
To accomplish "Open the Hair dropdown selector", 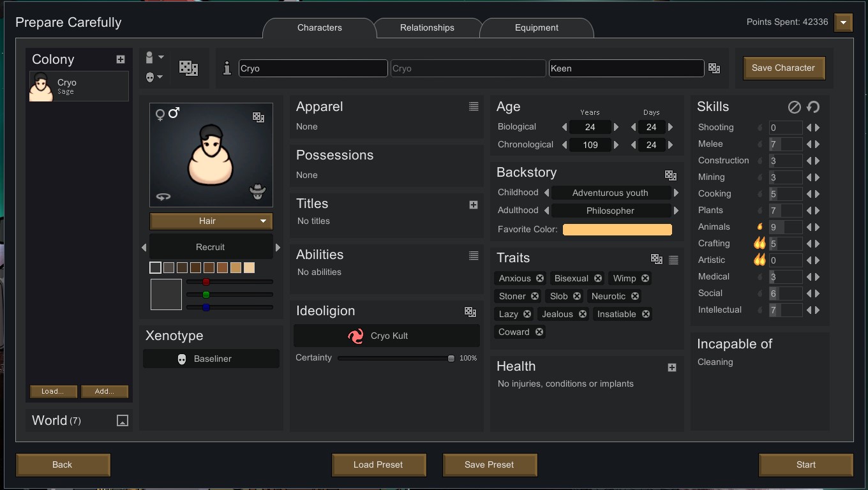I will (211, 221).
